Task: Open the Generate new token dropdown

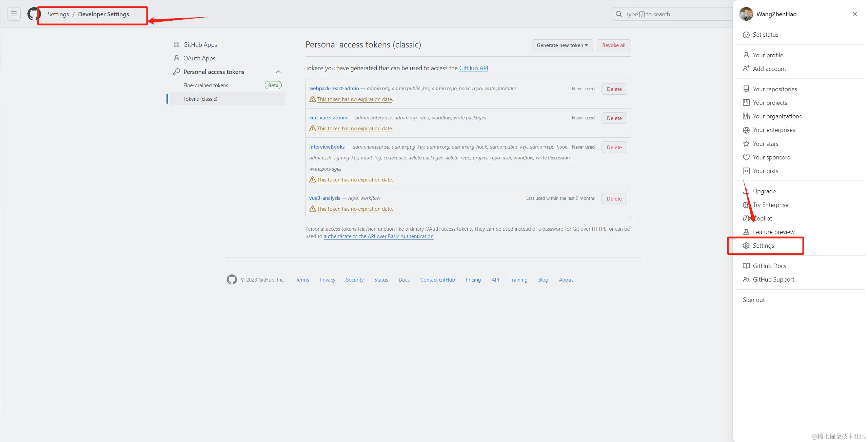Action: coord(562,45)
